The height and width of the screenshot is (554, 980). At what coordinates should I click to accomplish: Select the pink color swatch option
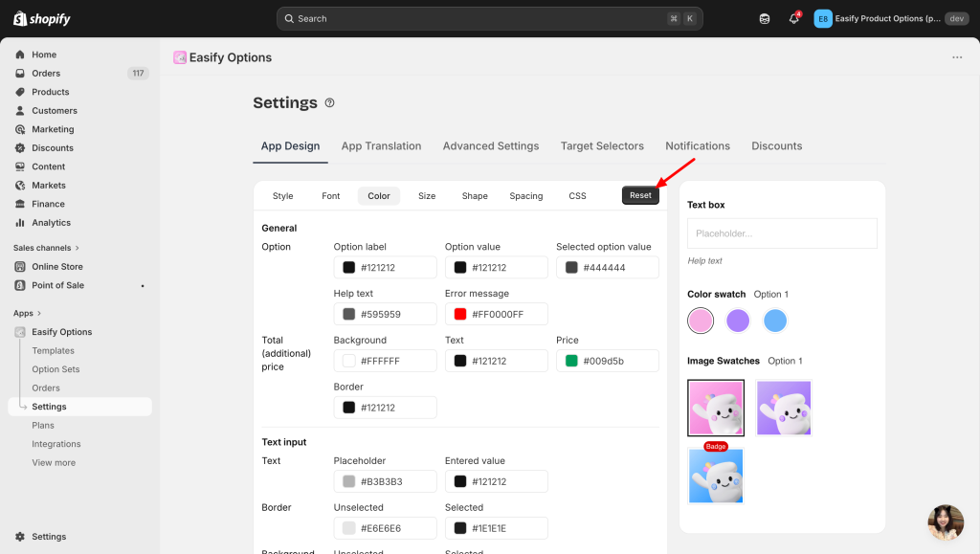tap(701, 321)
